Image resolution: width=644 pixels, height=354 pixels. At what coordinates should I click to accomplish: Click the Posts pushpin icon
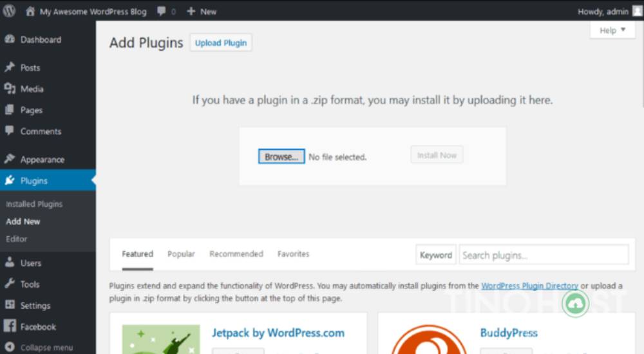tap(10, 67)
